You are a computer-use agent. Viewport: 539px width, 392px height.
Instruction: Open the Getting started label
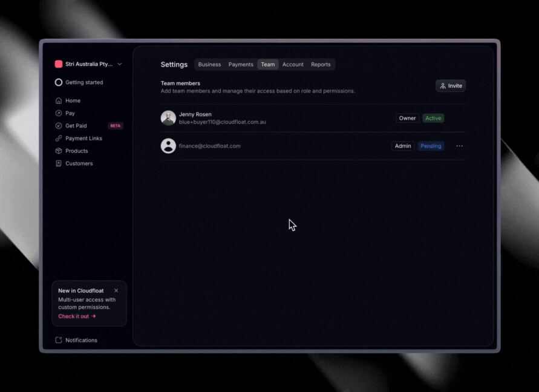tap(84, 82)
